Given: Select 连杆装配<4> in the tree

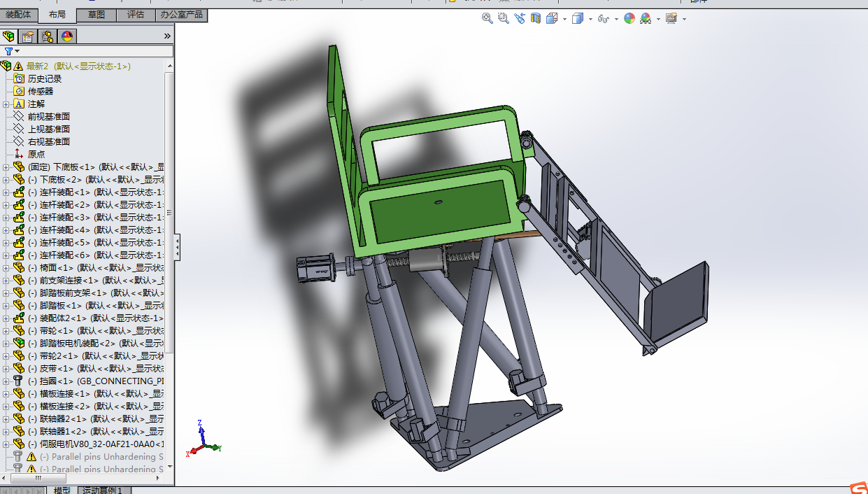Looking at the screenshot, I should tap(96, 230).
